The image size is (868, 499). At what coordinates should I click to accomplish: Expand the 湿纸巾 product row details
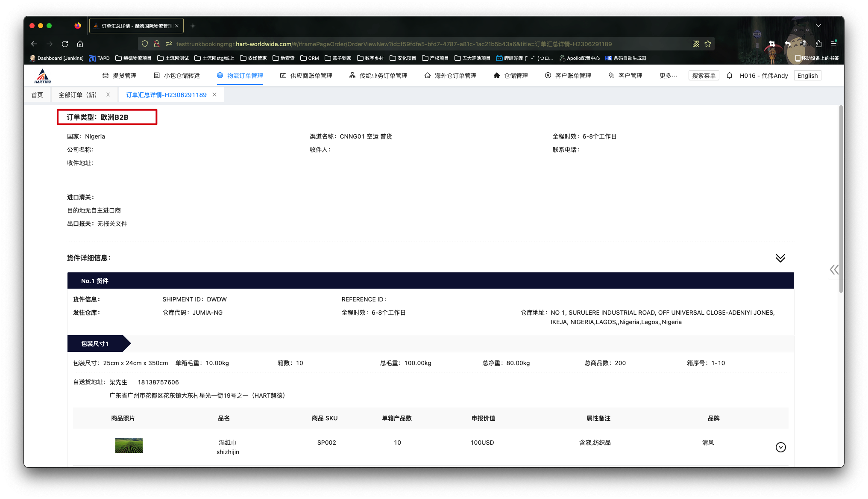tap(780, 447)
